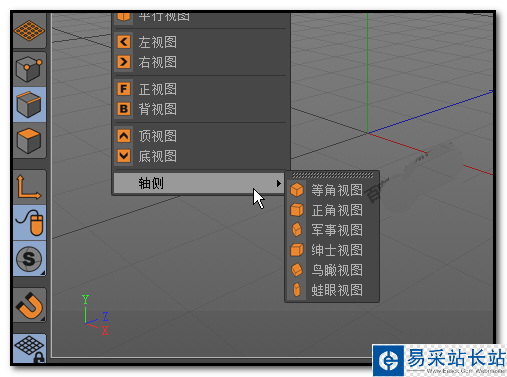Choose 右视图 from the view menu
The image size is (507, 377).
(x=201, y=62)
